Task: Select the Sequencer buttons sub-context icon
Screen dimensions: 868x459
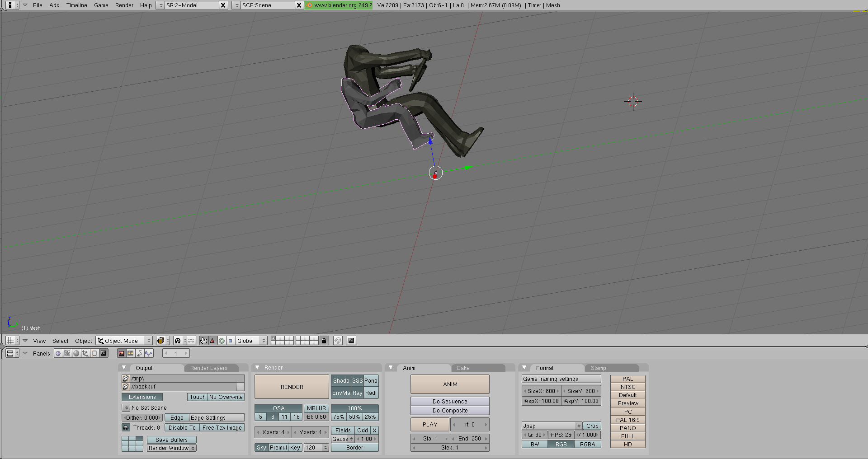Action: [130, 353]
